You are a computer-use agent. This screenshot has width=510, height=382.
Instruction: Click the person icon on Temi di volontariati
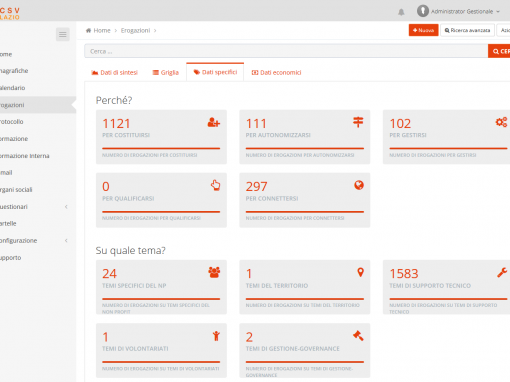coord(216,336)
